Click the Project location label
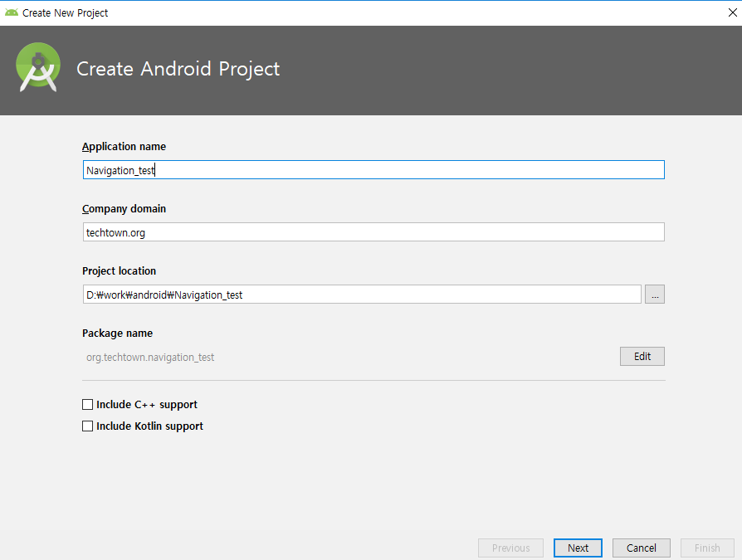This screenshot has height=560, width=742. click(x=120, y=271)
